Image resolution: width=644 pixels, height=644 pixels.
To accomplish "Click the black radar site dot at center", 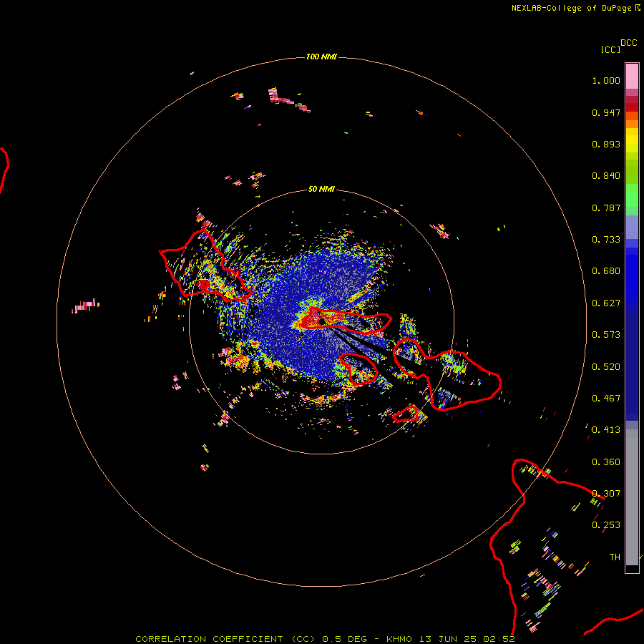I will [x=322, y=321].
